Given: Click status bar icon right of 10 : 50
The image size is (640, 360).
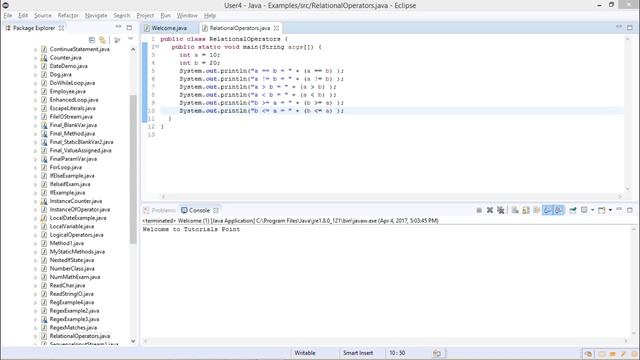Looking at the screenshot, I should [x=437, y=353].
